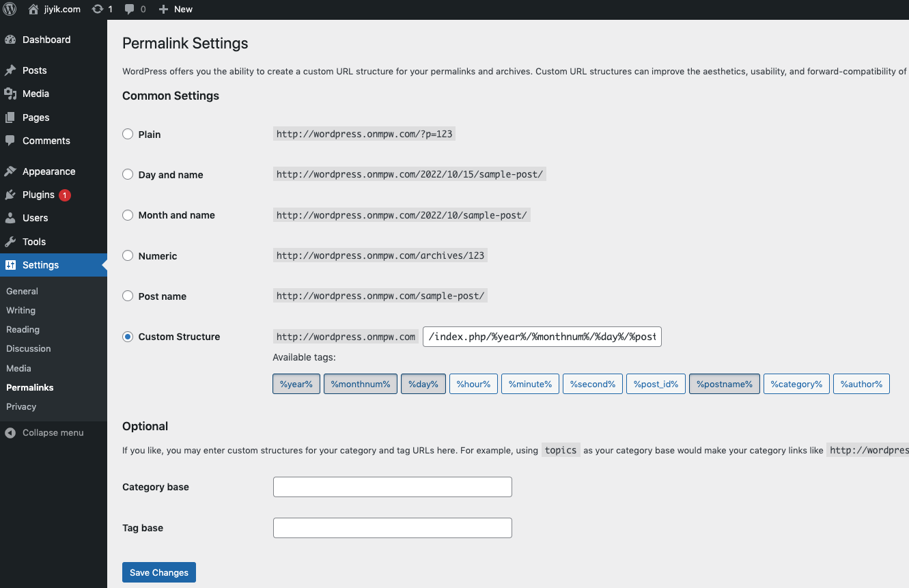Click the Media sidebar icon near Posts
909x588 pixels.
[x=10, y=94]
